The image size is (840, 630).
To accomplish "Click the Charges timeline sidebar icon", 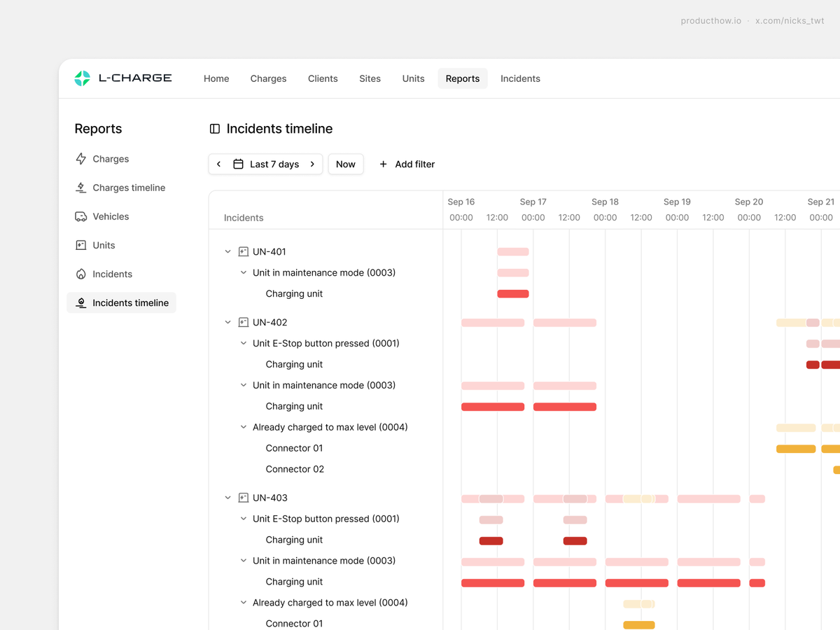I will coord(81,188).
